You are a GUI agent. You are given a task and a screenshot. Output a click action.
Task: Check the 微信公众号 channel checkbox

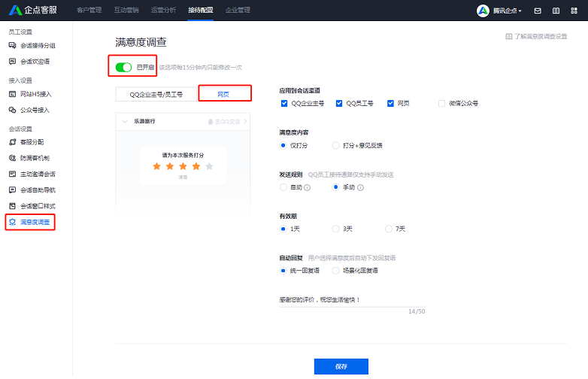441,103
